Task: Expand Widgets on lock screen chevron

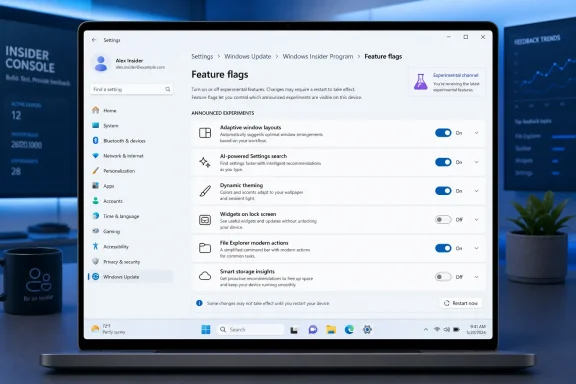Action: (x=476, y=220)
